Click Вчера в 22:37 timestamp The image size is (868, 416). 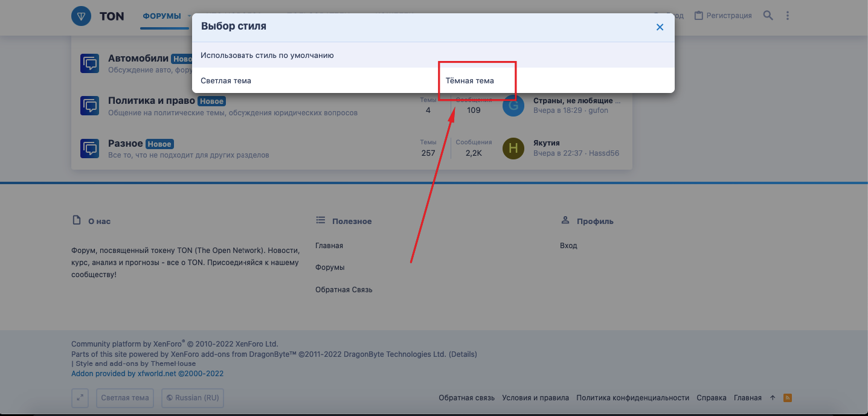[558, 153]
